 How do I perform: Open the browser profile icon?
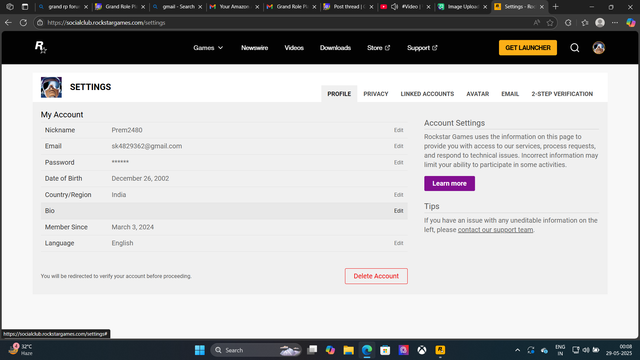[x=600, y=22]
